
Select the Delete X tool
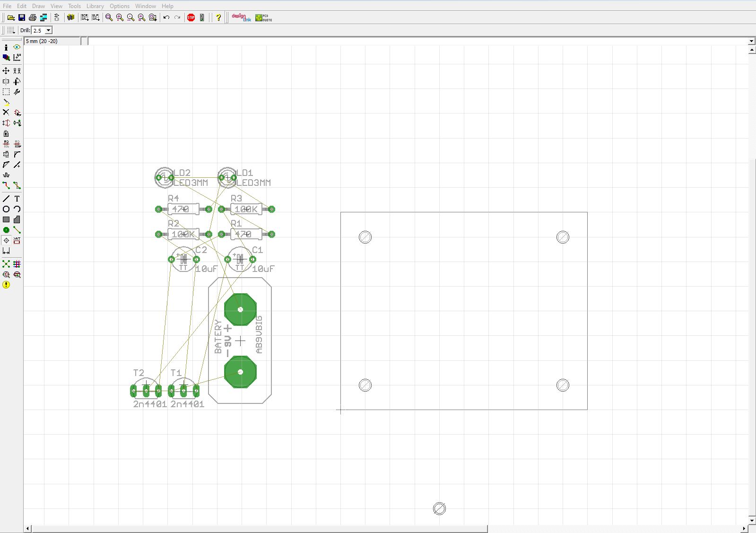click(x=6, y=113)
